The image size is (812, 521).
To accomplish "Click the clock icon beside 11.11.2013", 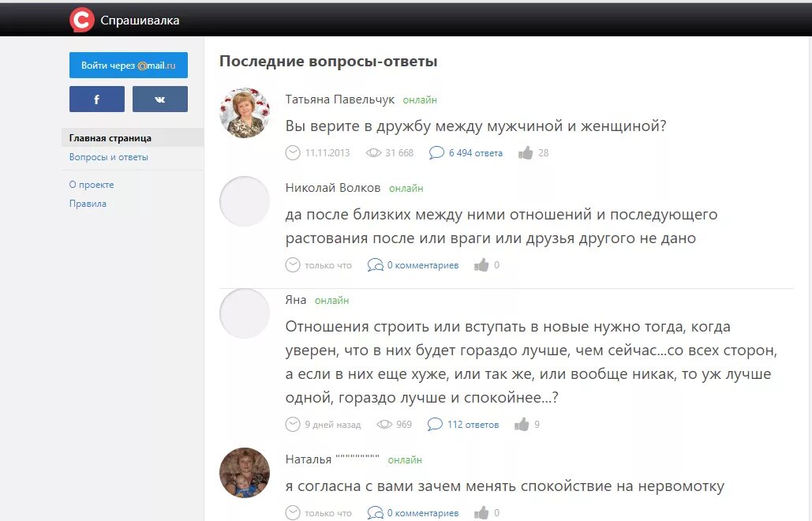I will tap(292, 152).
